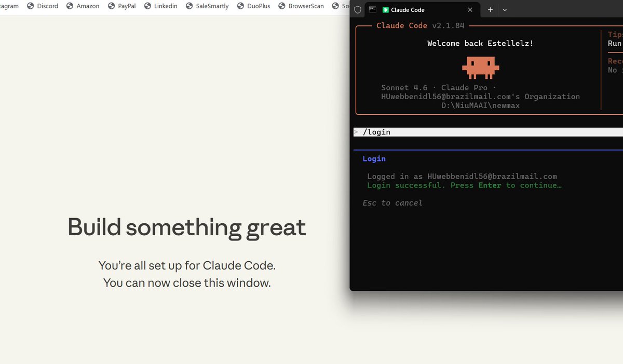623x364 pixels.
Task: Click the globe icon beside DuoPlus bookmark
Action: (241, 6)
